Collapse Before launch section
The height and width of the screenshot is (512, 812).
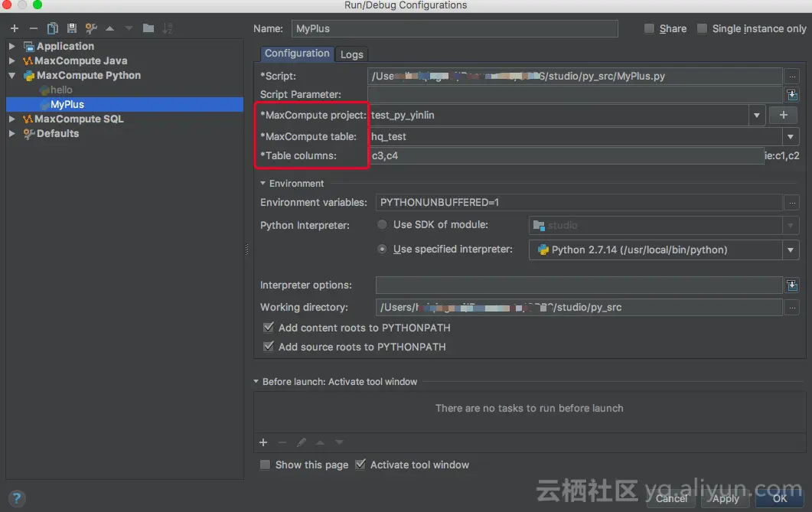(256, 382)
